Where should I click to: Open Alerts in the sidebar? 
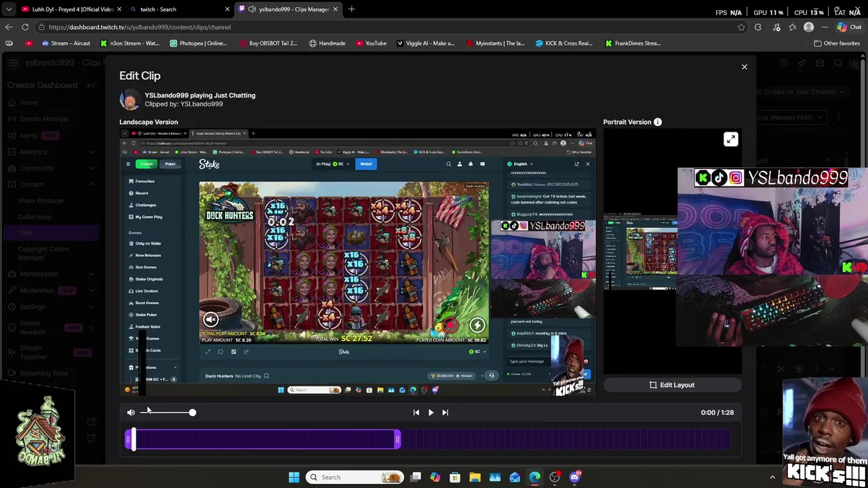pos(28,136)
